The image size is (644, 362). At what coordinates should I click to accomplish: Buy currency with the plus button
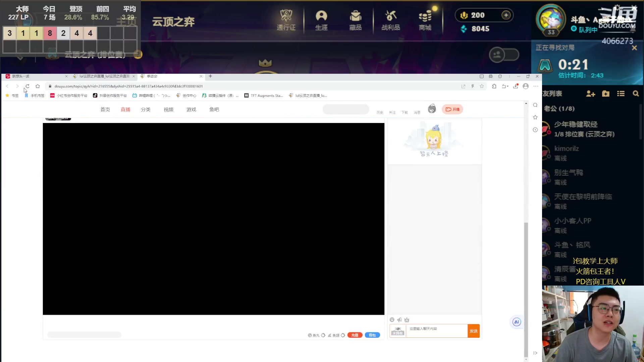(x=506, y=15)
